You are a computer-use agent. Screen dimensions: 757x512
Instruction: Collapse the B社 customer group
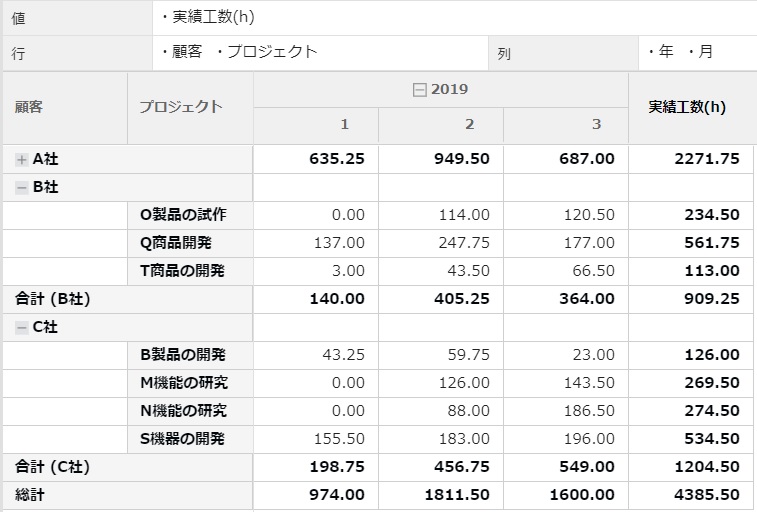coord(22,187)
